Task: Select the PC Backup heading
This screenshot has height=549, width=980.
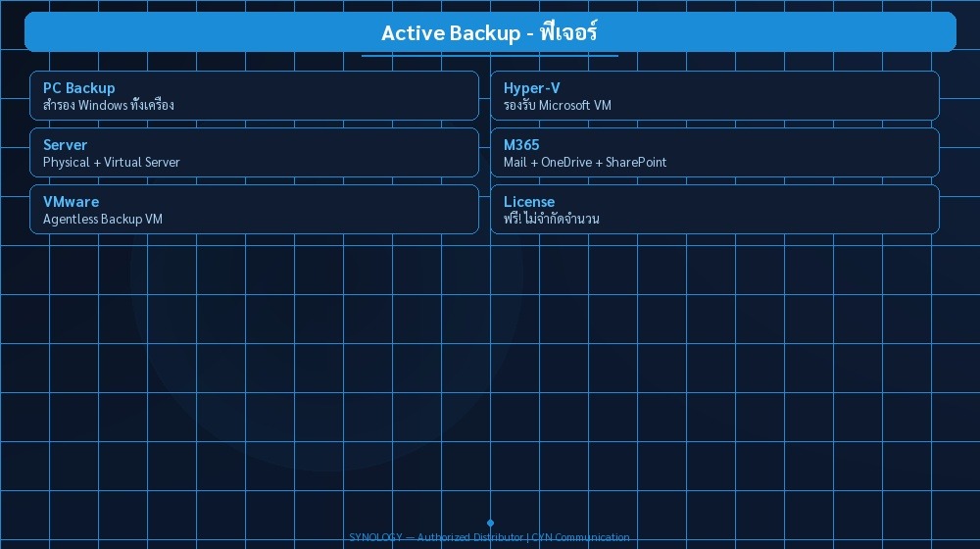Action: (78, 88)
